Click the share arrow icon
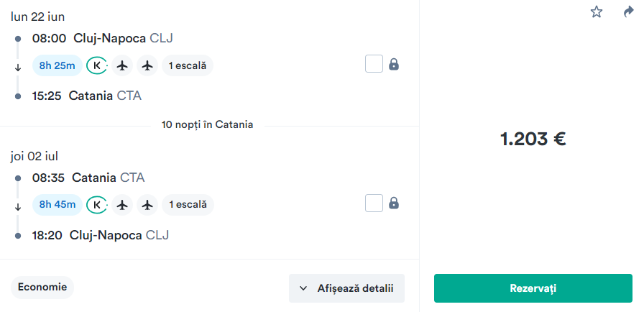Screen dimensions: 644x312 (x=628, y=12)
